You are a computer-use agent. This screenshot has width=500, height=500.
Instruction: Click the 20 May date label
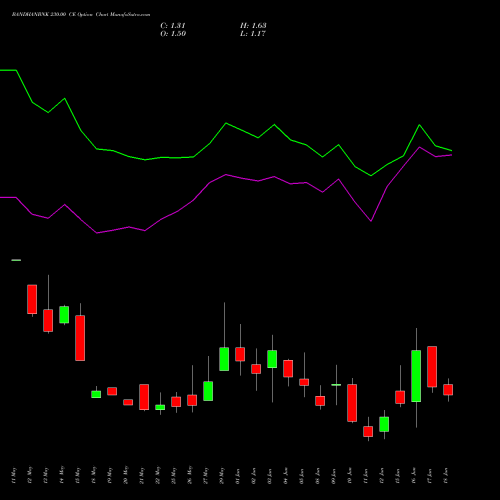pyautogui.click(x=126, y=476)
